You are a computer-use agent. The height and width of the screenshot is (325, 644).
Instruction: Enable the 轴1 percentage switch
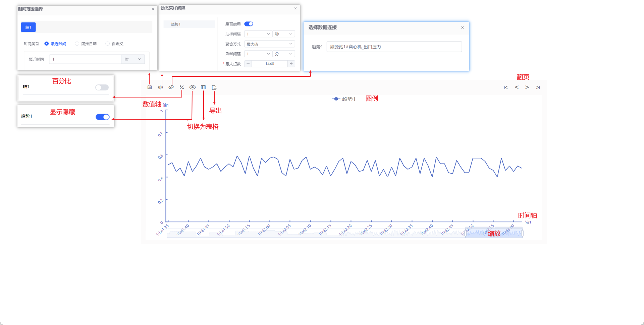pyautogui.click(x=102, y=87)
